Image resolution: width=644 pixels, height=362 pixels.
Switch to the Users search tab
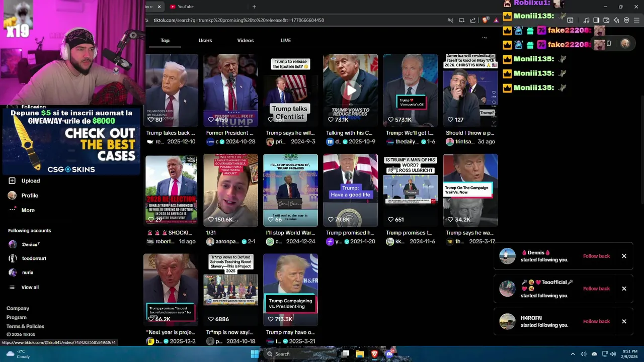tap(205, 40)
